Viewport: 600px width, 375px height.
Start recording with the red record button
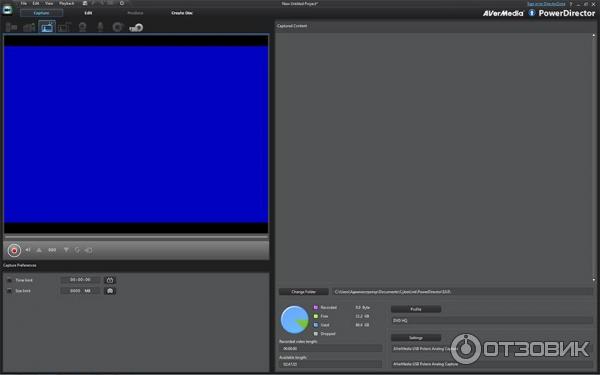[x=14, y=250]
